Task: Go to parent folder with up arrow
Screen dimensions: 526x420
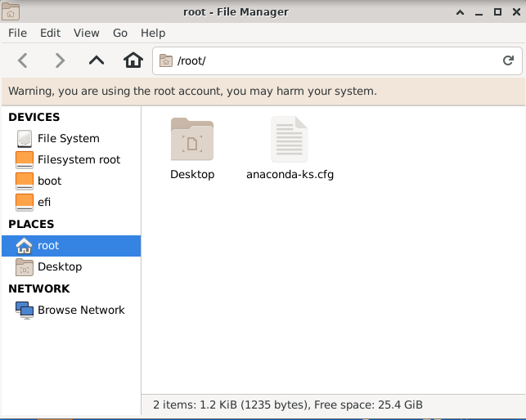Action: [x=97, y=60]
